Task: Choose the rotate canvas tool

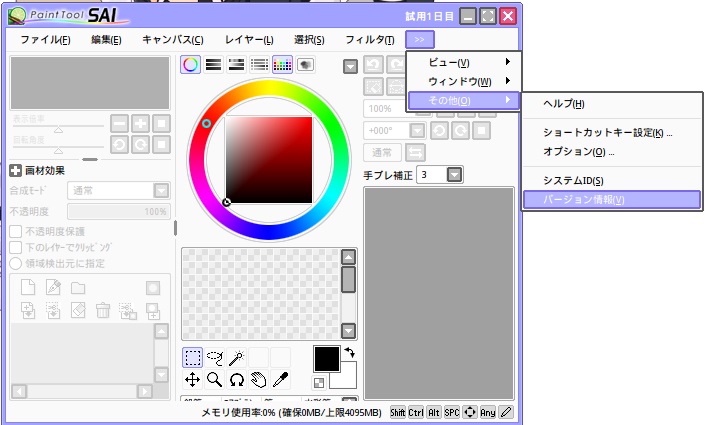Action: point(237,380)
